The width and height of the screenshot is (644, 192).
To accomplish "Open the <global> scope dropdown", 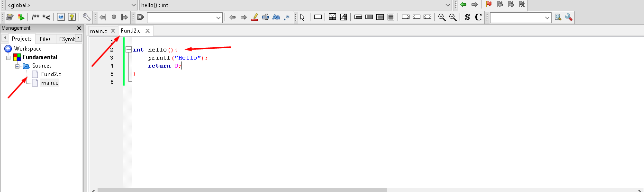I will [70, 5].
